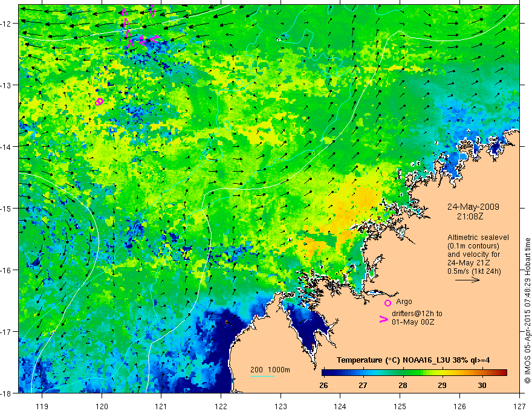
Task: Click the 'Temperature (°C) NOAA16_L3U 38% ql>=4' title
Action: (414, 360)
